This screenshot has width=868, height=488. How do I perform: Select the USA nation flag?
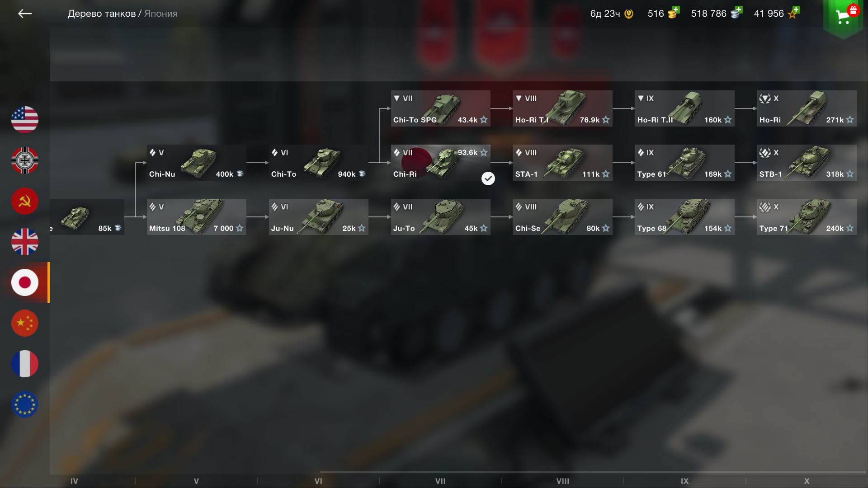click(25, 120)
